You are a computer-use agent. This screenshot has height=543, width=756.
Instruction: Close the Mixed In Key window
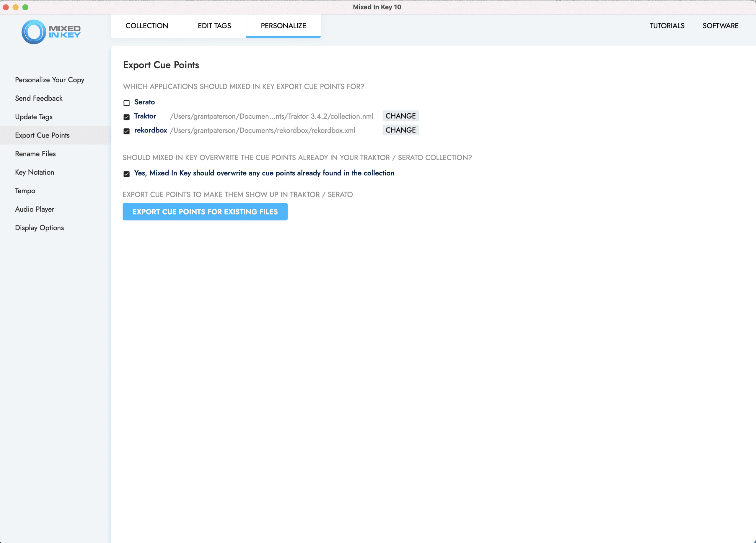click(x=6, y=7)
